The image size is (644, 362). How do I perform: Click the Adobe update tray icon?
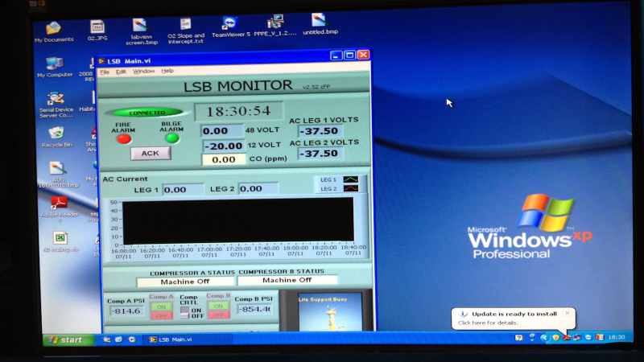pyautogui.click(x=567, y=337)
